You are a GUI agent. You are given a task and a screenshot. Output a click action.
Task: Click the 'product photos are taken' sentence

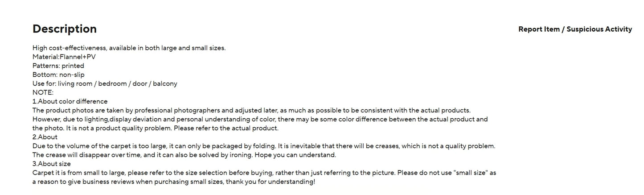[x=251, y=111]
